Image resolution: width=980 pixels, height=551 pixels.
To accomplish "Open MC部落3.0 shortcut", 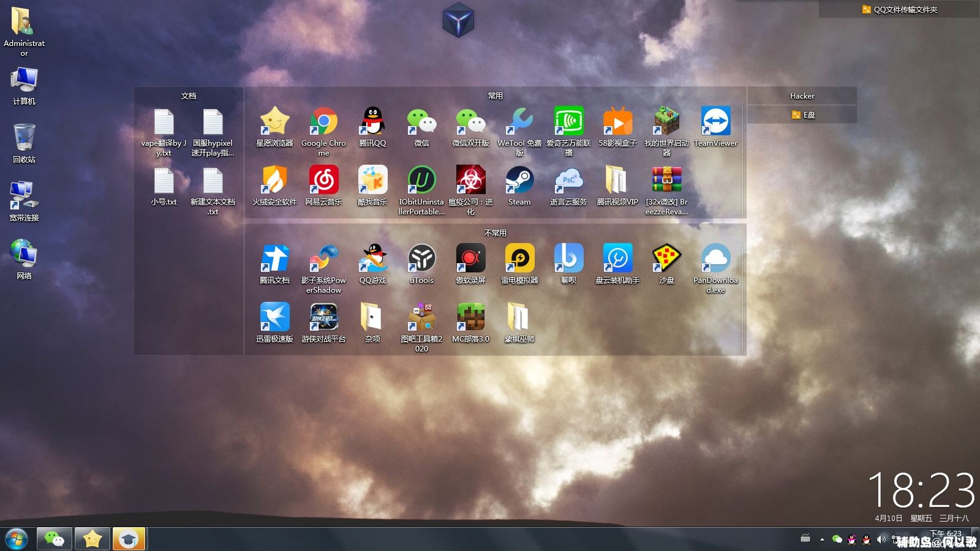I will click(x=470, y=323).
